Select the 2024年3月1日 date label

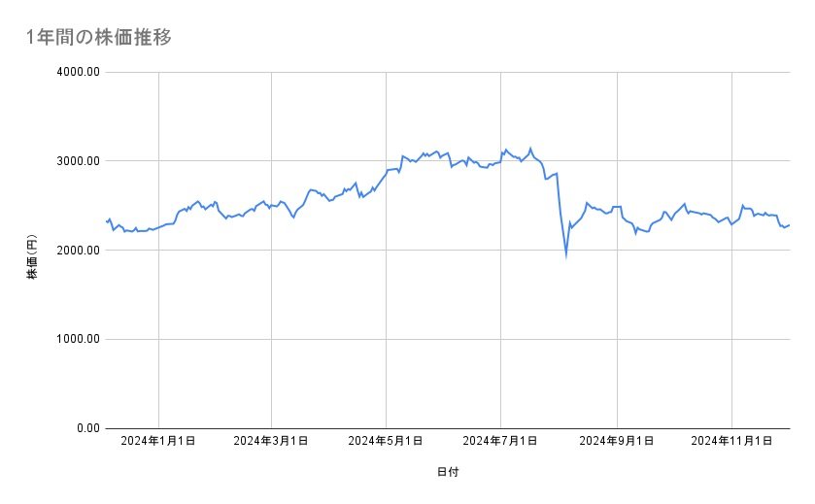[272, 440]
